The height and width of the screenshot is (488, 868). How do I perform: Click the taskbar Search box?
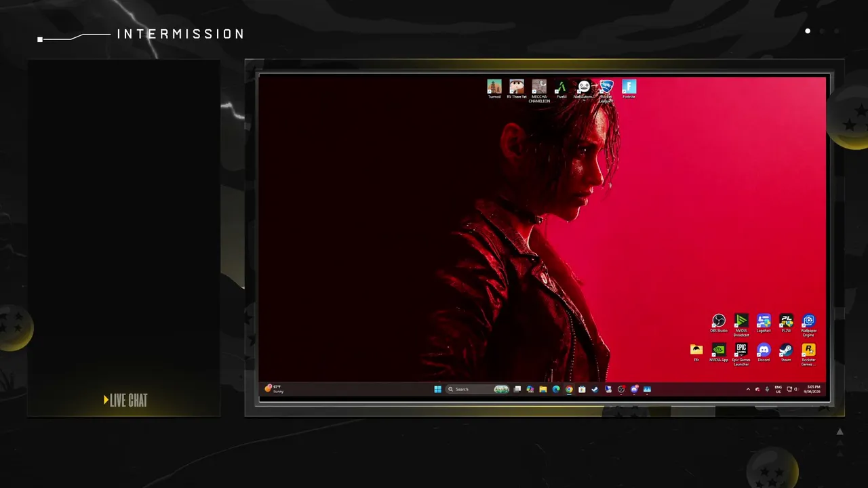pos(478,389)
